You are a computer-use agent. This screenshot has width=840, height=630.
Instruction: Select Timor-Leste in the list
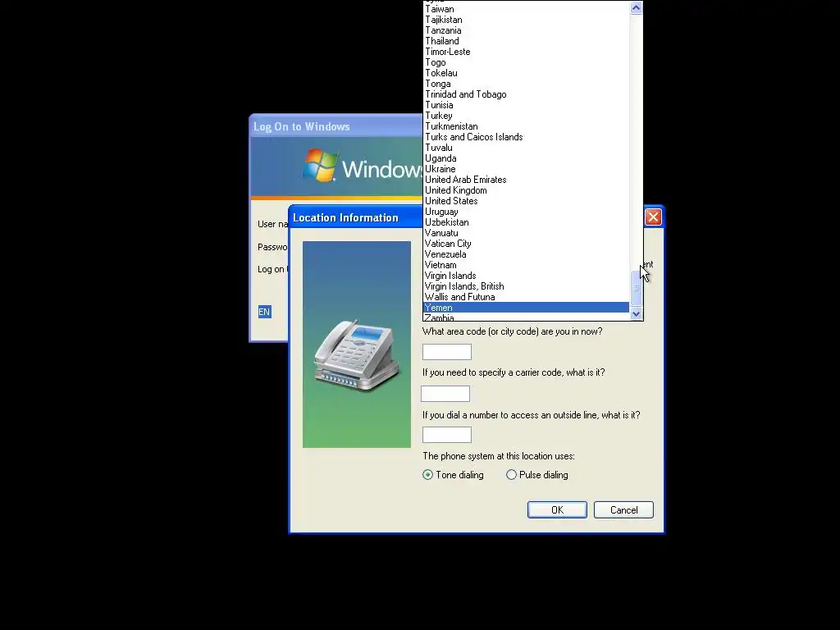click(x=526, y=52)
